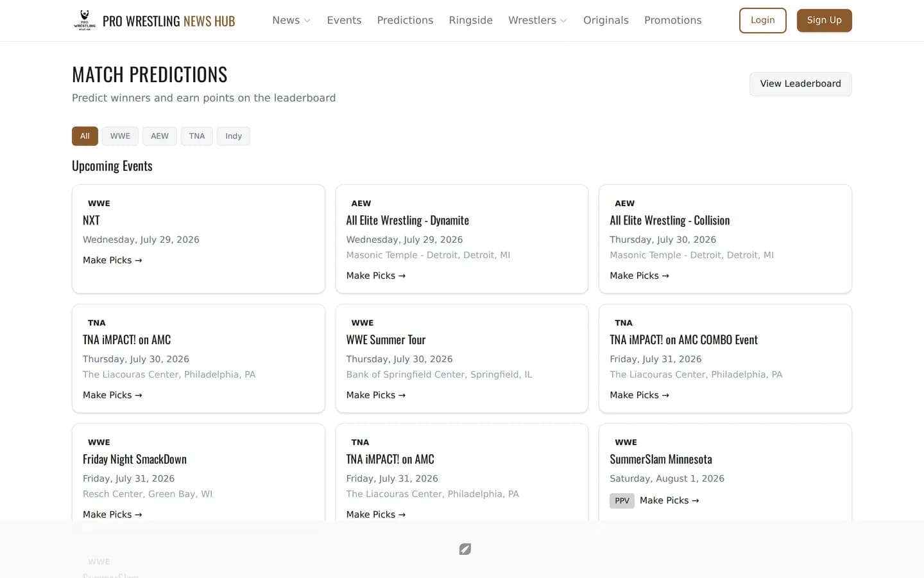Viewport: 924px width, 578px height.
Task: Make Picks for TNA iMPACT! COMBO Event
Action: coord(639,395)
